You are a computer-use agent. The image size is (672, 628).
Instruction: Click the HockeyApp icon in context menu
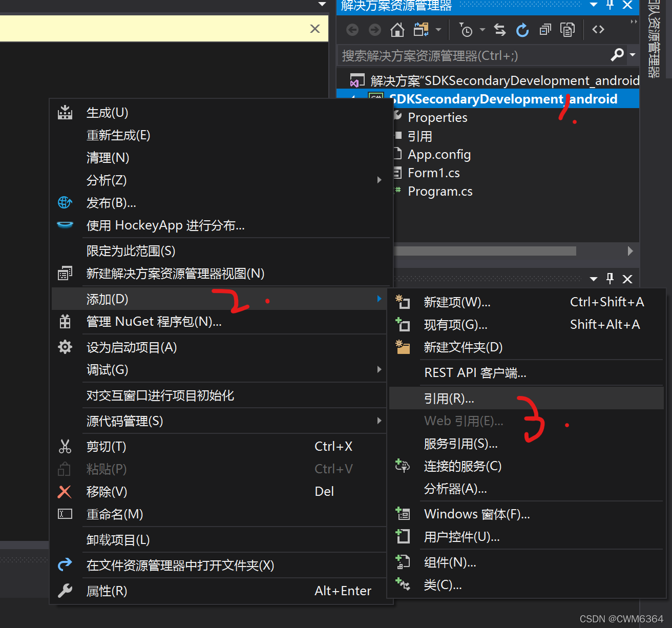click(x=65, y=225)
